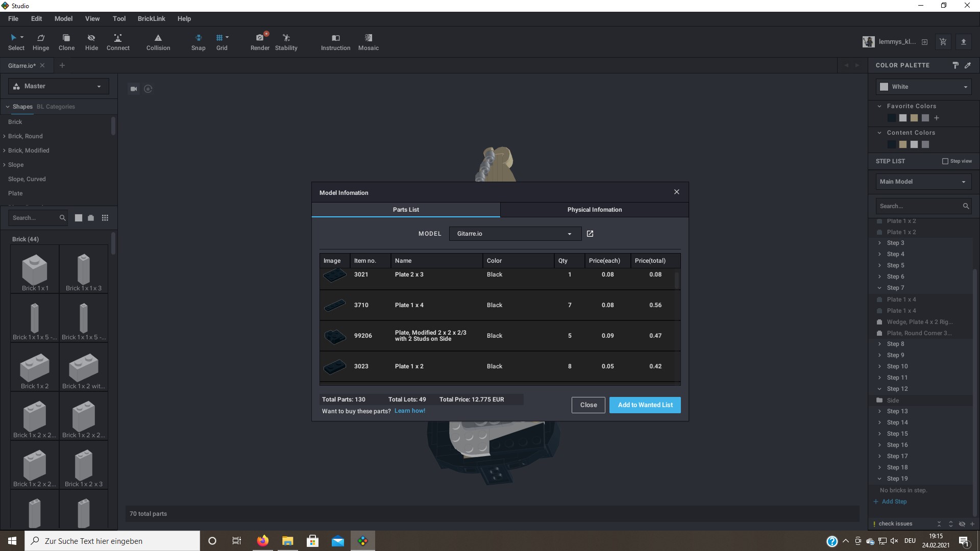The width and height of the screenshot is (980, 551).
Task: Open the White color dropdown
Action: coord(924,87)
